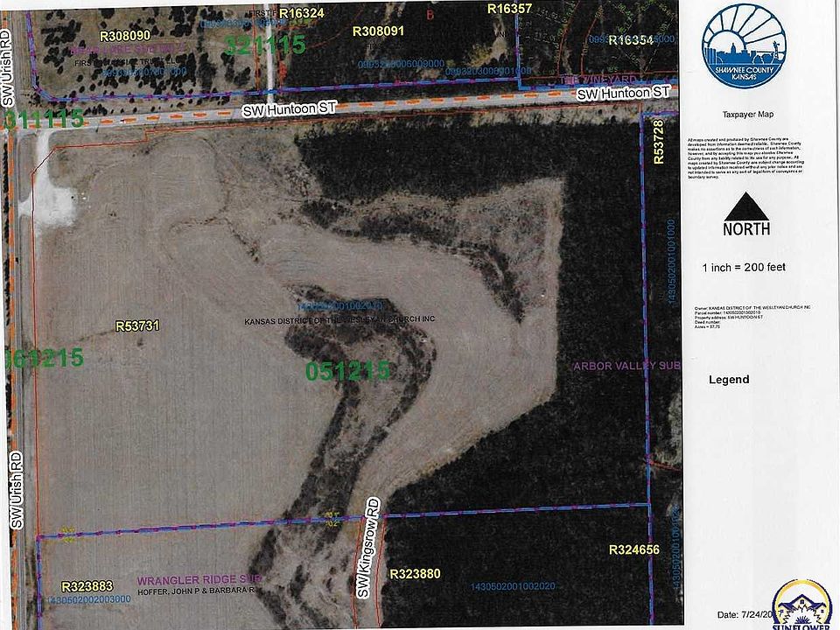
Task: Select the vertical R53728 parcel label
Action: click(x=659, y=143)
